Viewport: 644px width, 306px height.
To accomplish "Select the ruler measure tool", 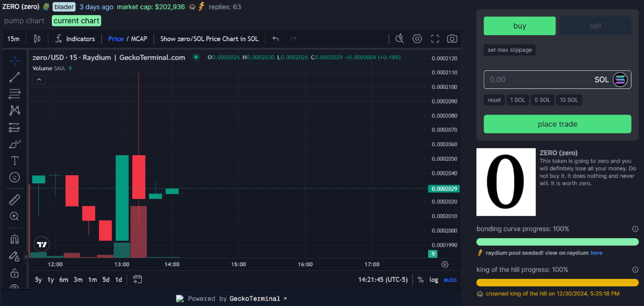I will (15, 200).
